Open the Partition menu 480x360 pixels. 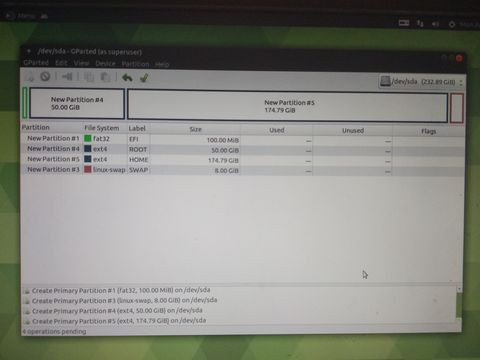[x=135, y=64]
